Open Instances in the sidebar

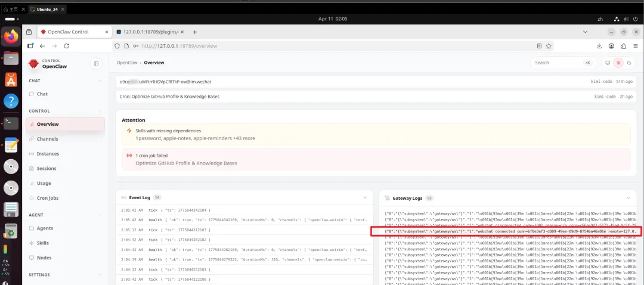coord(65,154)
